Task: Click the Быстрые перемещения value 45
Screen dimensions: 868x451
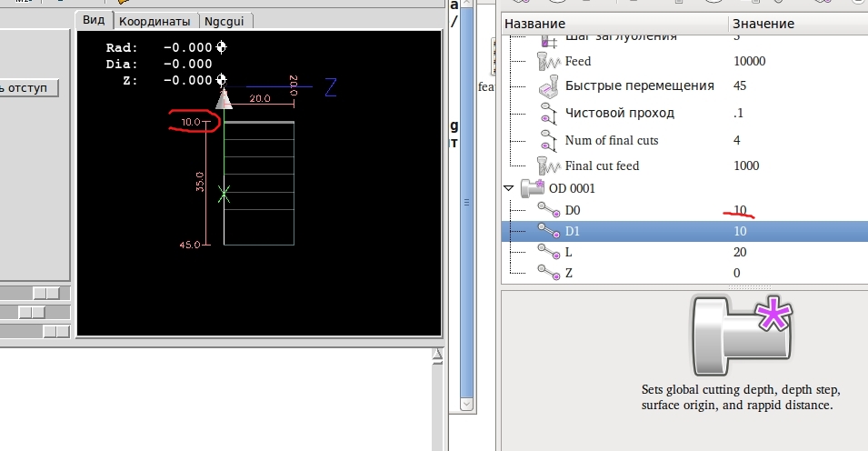Action: coord(740,85)
